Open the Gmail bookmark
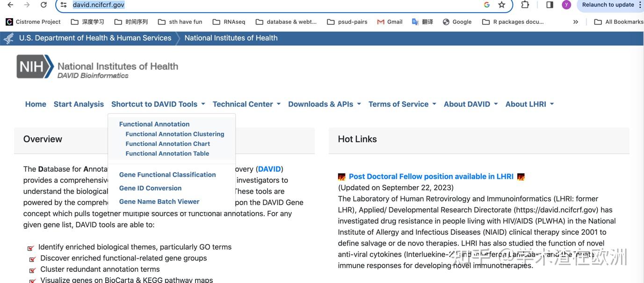 [x=390, y=22]
